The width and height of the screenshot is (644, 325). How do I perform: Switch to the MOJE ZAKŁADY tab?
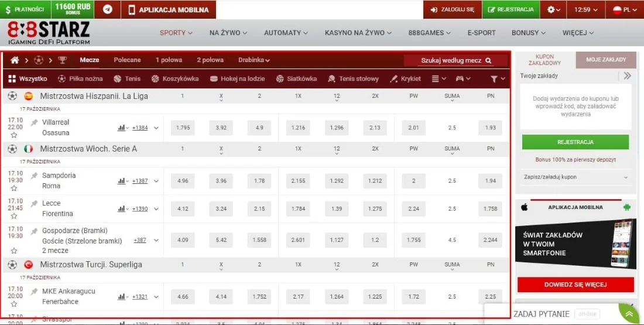[606, 60]
